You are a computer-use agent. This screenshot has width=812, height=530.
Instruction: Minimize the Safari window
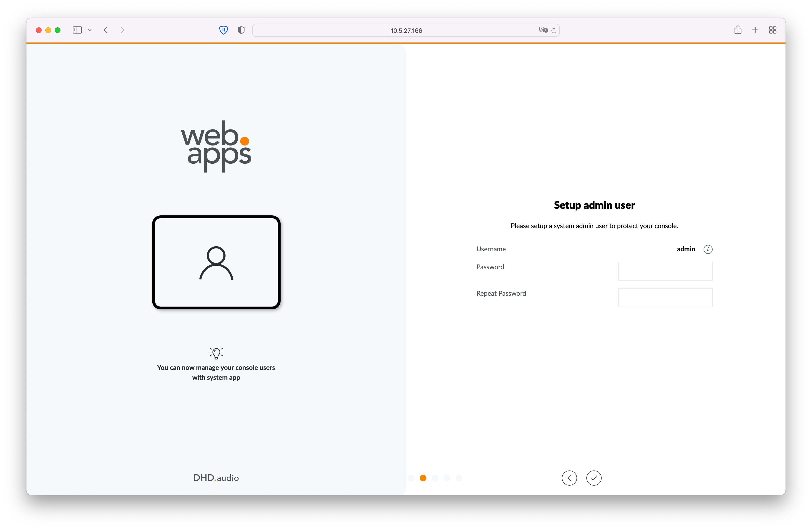click(x=48, y=30)
